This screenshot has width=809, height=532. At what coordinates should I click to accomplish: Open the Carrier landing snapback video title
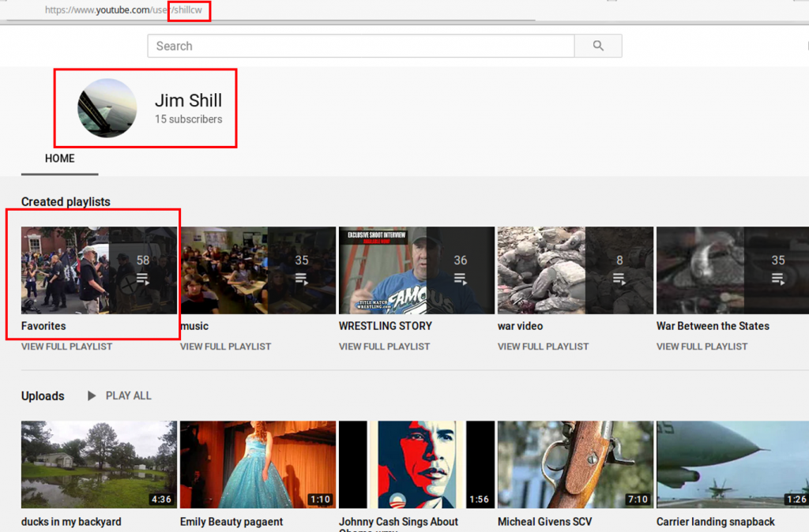[716, 522]
